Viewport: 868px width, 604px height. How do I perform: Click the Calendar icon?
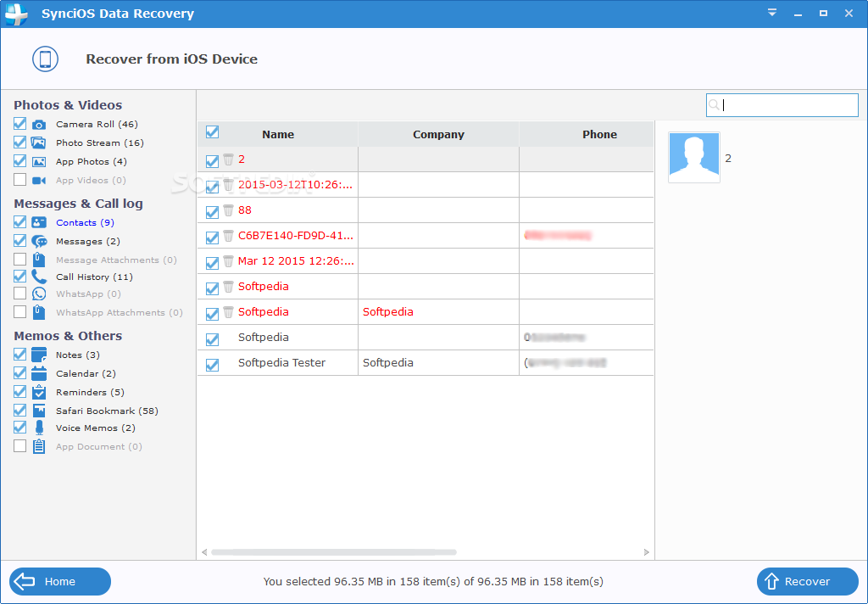pos(39,373)
